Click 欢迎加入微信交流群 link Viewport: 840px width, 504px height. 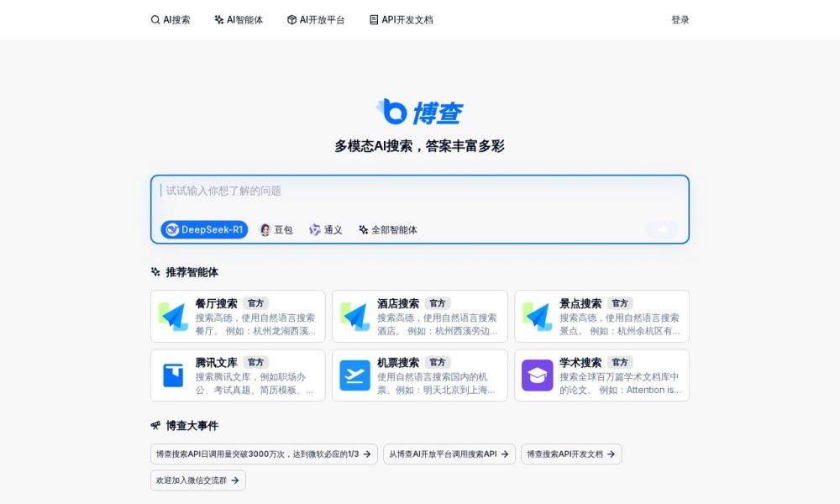197,480
